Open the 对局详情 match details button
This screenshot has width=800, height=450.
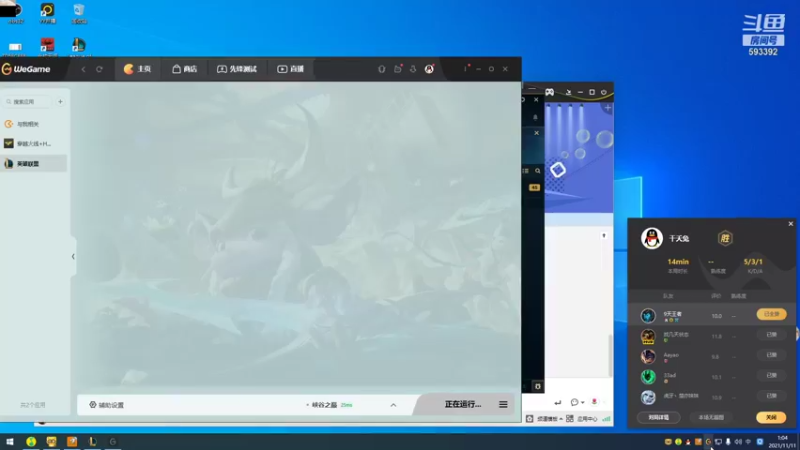[x=659, y=417]
